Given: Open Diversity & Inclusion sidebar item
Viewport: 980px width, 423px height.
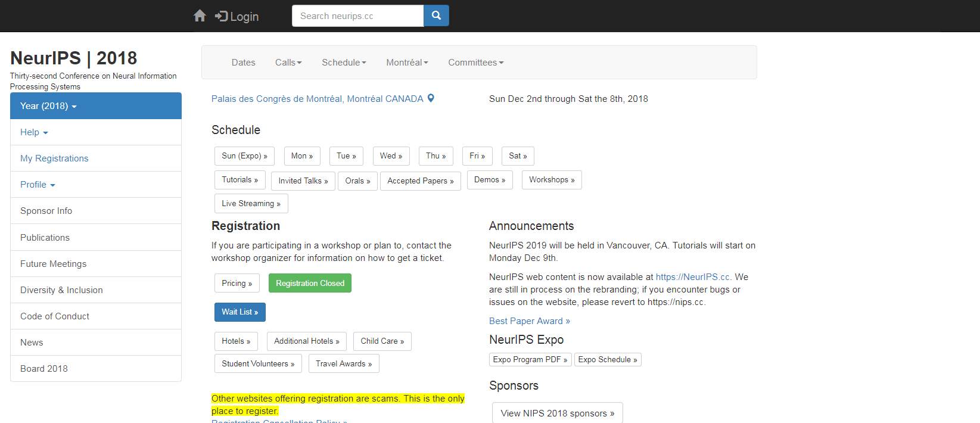Looking at the screenshot, I should [96, 290].
